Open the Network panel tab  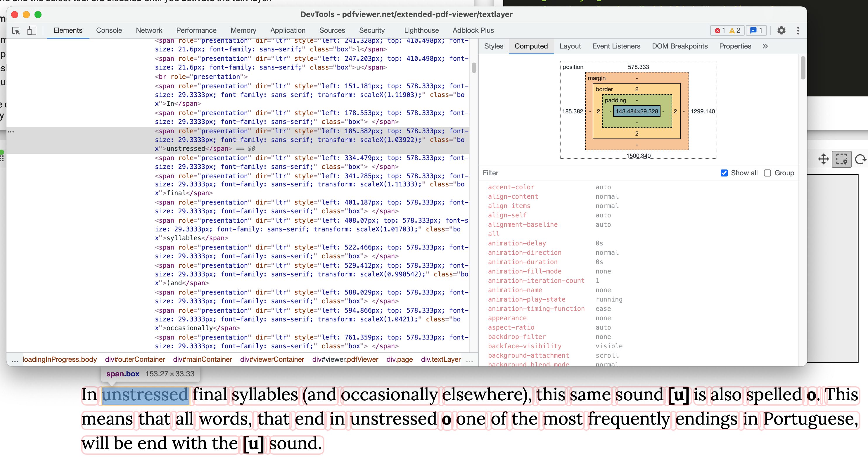(149, 31)
